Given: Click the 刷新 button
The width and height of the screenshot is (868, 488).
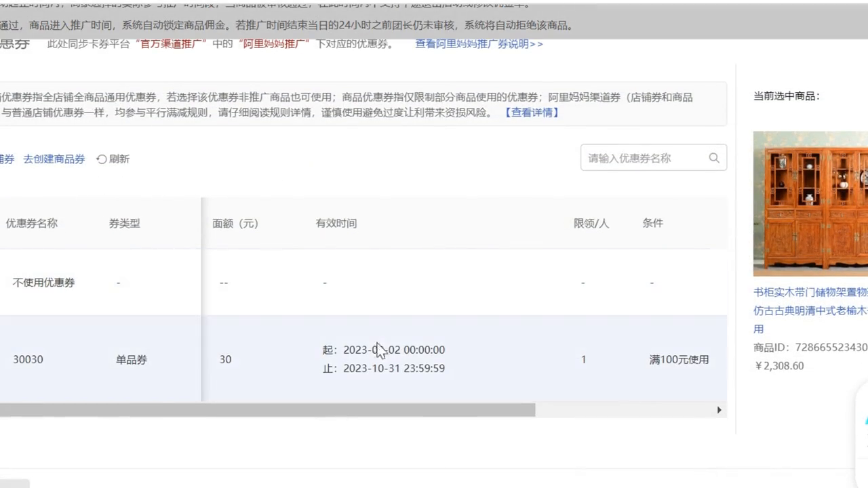Looking at the screenshot, I should (113, 159).
